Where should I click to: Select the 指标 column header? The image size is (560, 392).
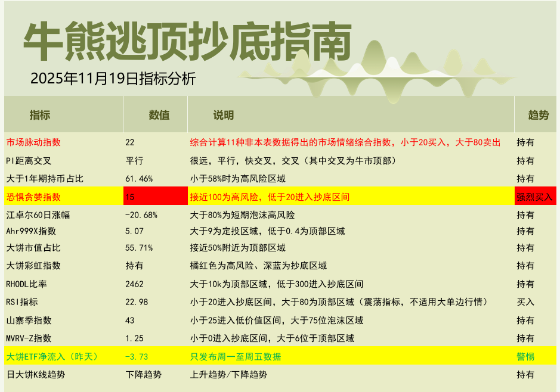tap(40, 115)
